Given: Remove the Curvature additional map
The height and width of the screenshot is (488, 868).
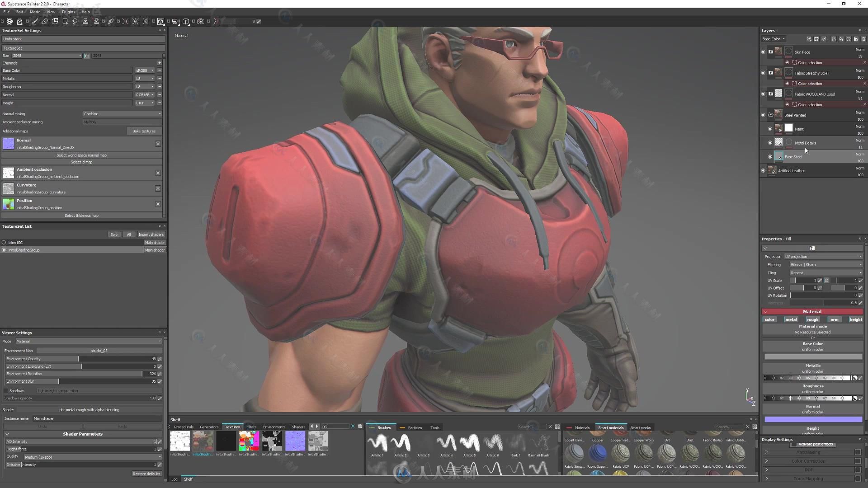Looking at the screenshot, I should point(158,188).
